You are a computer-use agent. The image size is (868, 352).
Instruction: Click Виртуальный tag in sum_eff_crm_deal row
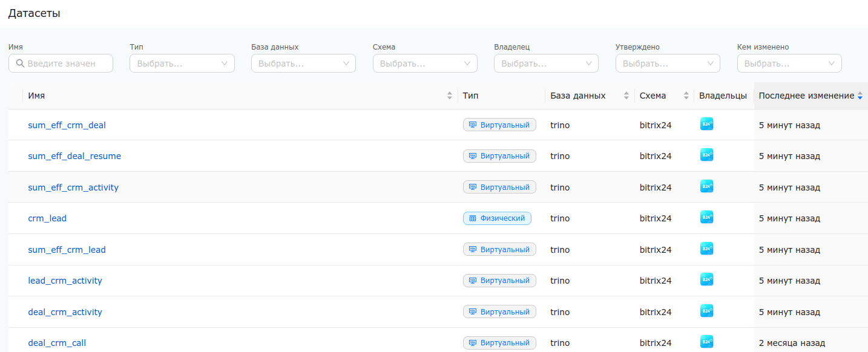coord(499,125)
